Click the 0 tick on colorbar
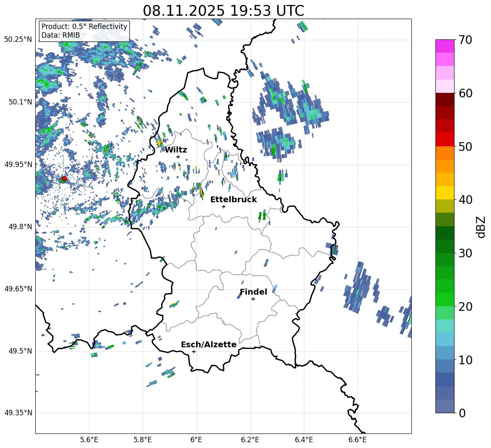Image resolution: width=491 pixels, height=448 pixels. tap(462, 413)
